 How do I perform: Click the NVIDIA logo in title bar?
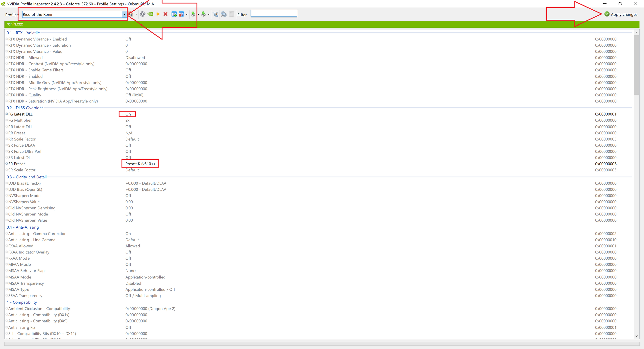coord(3,4)
